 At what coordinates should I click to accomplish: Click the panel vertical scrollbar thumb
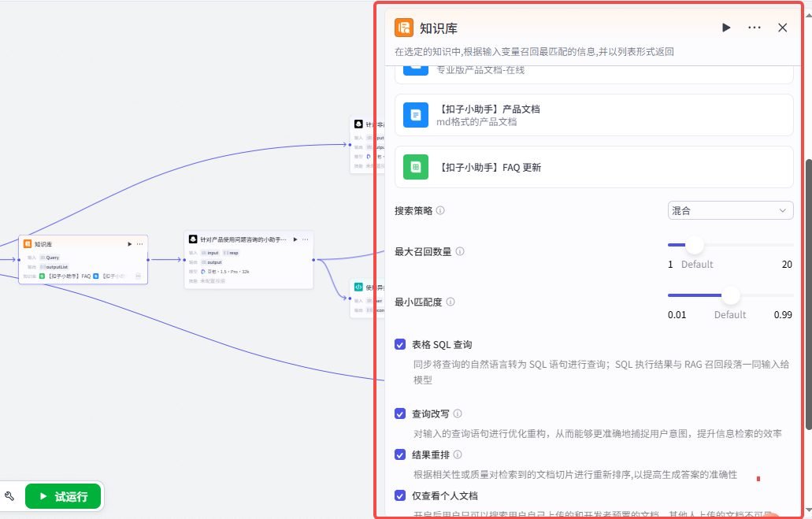coord(808,295)
